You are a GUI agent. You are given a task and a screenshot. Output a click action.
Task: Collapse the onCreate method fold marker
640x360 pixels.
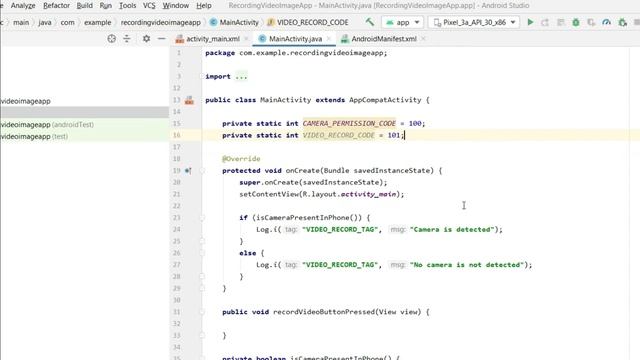click(202, 171)
